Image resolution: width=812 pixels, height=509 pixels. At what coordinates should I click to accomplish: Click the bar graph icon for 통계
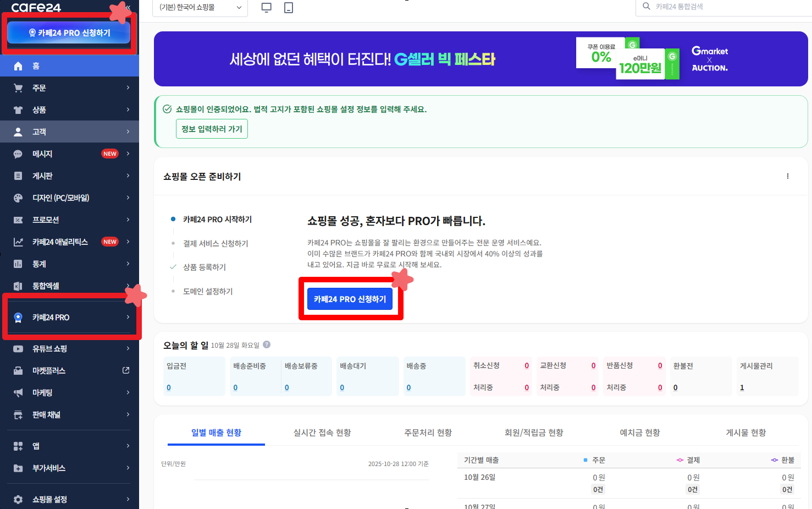18,264
